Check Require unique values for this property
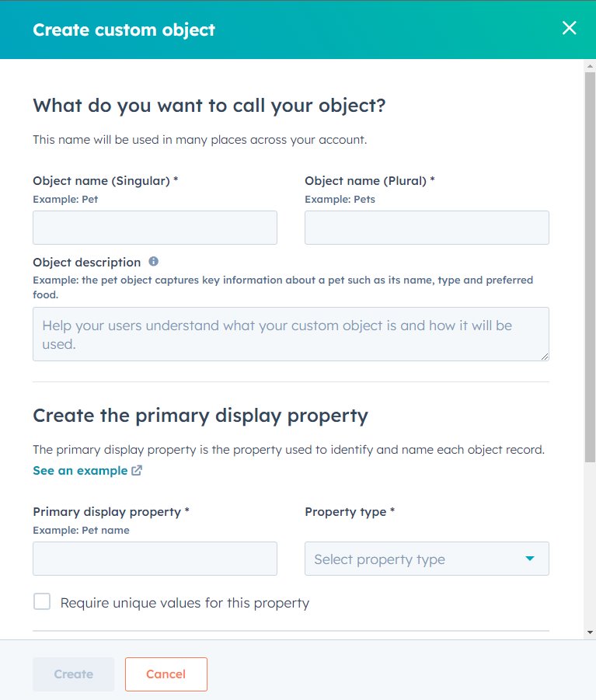The width and height of the screenshot is (596, 700). coord(42,601)
